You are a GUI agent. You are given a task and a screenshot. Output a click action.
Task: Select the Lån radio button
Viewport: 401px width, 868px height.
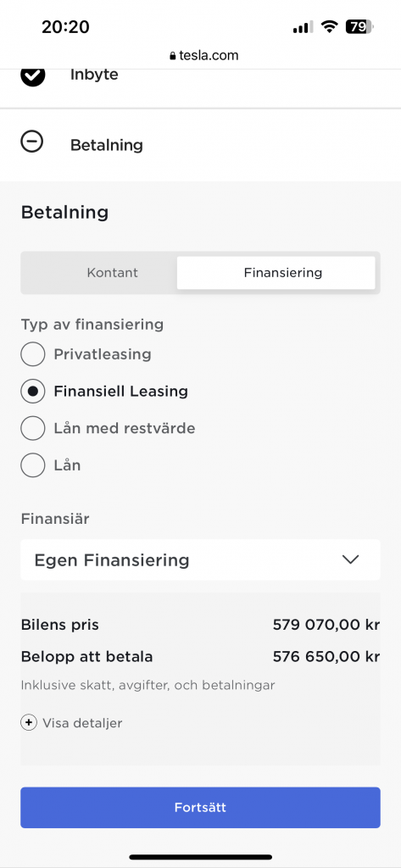[33, 465]
